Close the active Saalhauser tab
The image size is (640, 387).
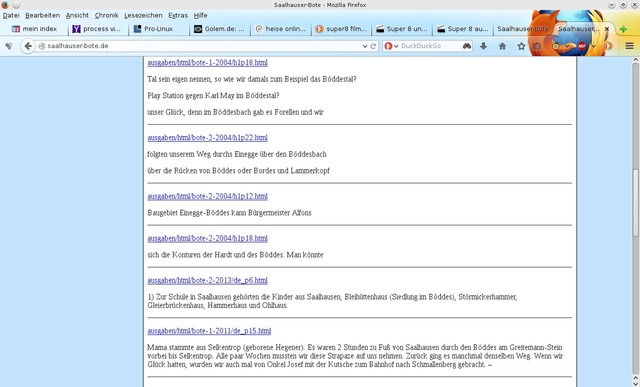(607, 29)
